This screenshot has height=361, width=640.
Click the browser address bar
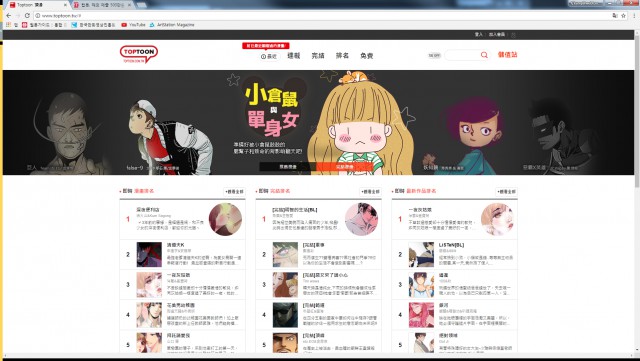coord(322,16)
